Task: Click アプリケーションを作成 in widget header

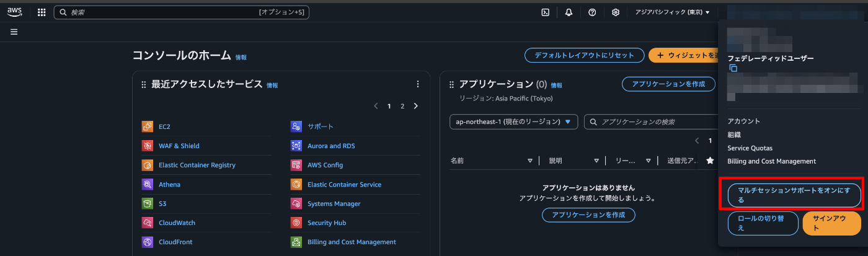Action: pos(668,84)
